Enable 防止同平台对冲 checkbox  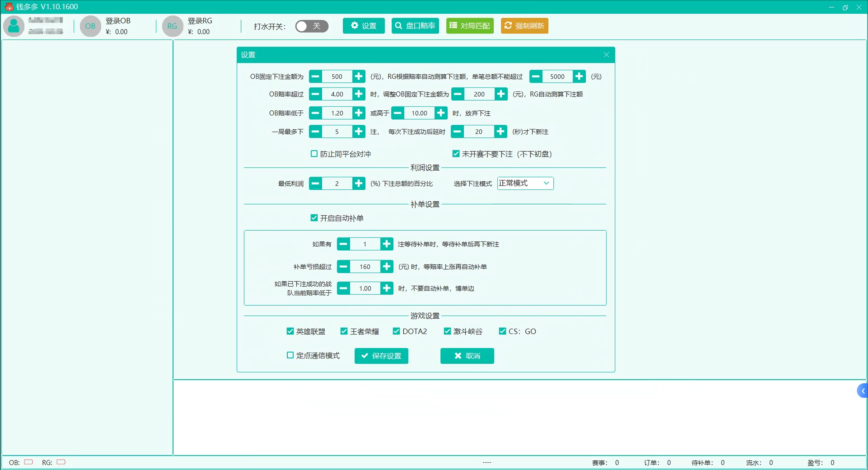coord(314,154)
